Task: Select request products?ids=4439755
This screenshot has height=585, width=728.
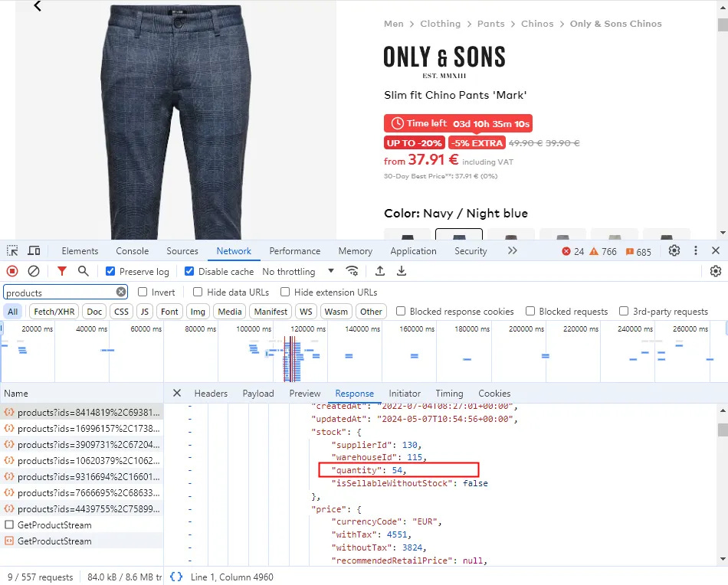Action: pyautogui.click(x=82, y=509)
